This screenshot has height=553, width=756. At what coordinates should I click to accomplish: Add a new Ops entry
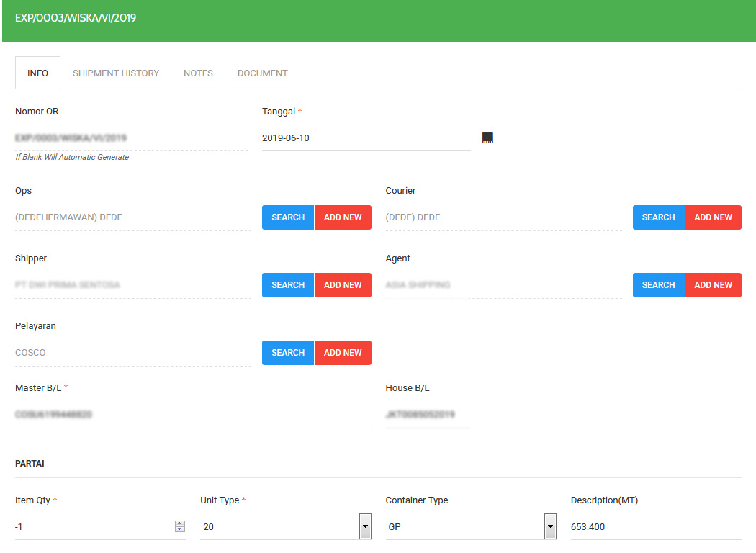point(343,217)
